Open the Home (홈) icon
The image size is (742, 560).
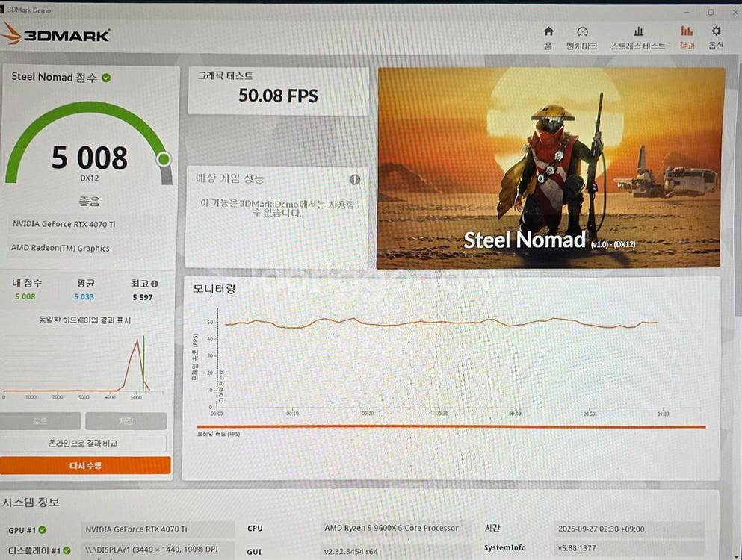pyautogui.click(x=548, y=31)
